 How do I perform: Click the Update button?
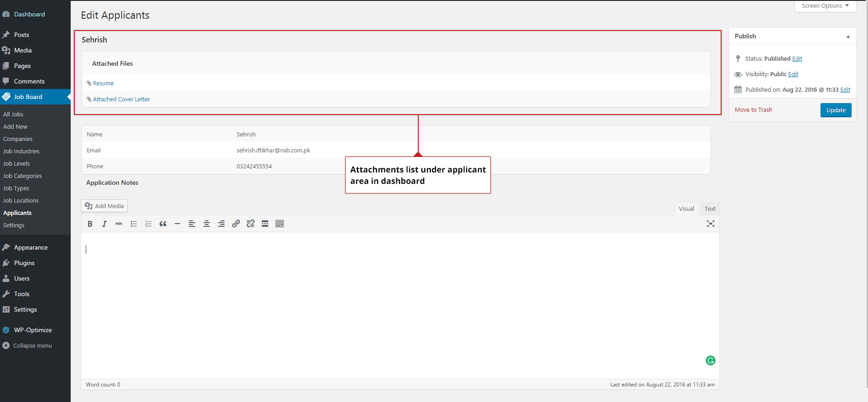tap(836, 110)
